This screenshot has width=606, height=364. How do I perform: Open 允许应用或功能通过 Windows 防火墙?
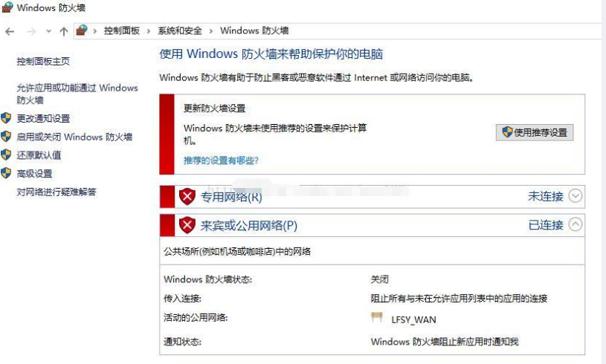[77, 94]
